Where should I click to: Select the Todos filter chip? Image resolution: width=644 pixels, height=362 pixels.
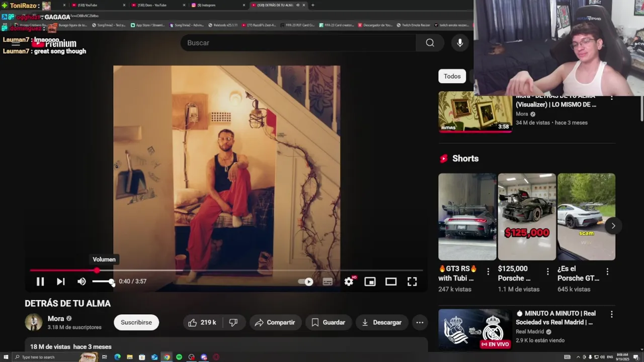[452, 76]
